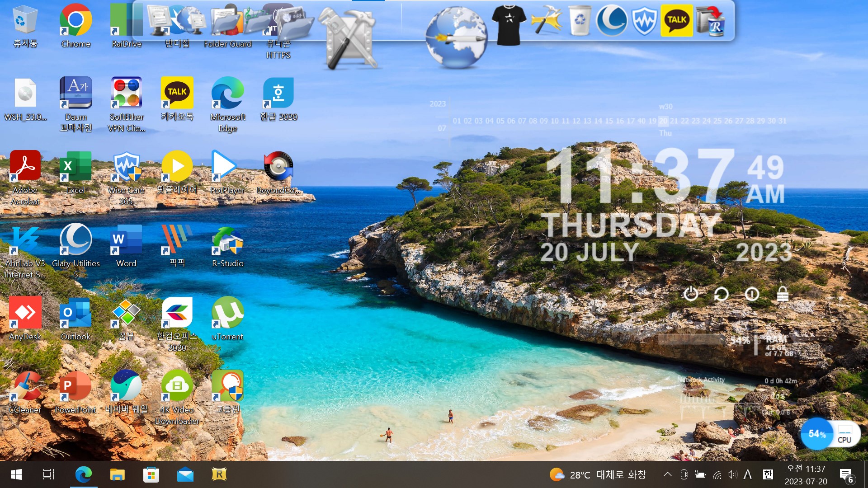Toggle the 한 IME input mode indicator
The height and width of the screenshot is (488, 868).
(x=768, y=474)
